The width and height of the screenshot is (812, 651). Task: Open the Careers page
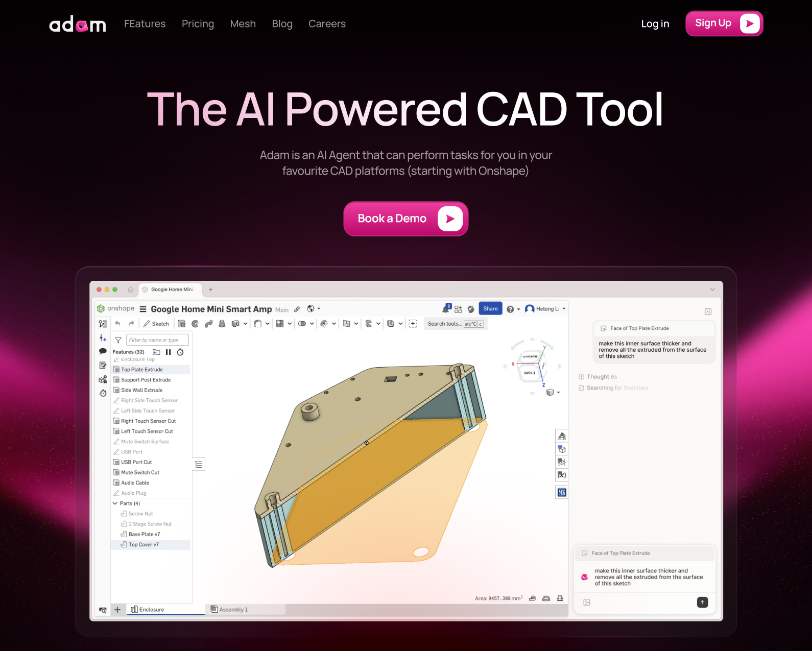tap(327, 24)
